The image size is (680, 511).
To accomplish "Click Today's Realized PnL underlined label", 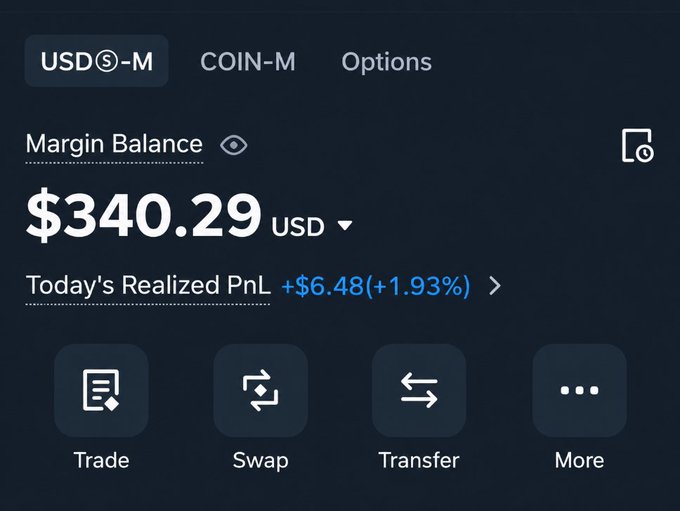I will pos(148,286).
